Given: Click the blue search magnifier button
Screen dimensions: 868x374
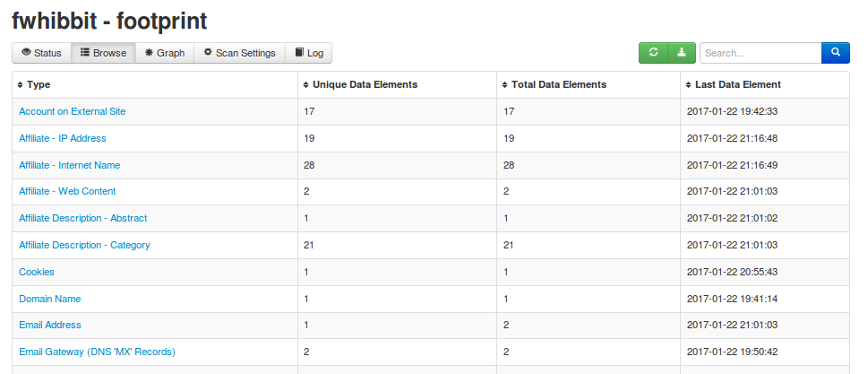Looking at the screenshot, I should (835, 53).
